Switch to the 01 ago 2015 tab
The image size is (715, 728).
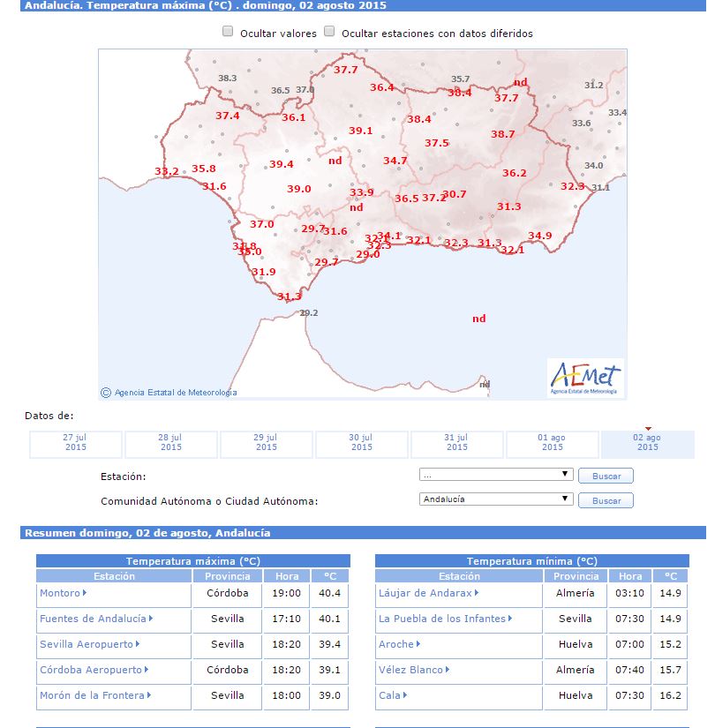tap(553, 443)
